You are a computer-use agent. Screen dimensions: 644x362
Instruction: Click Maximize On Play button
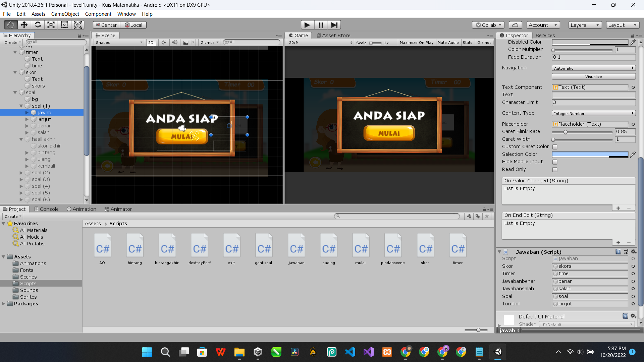(x=416, y=43)
